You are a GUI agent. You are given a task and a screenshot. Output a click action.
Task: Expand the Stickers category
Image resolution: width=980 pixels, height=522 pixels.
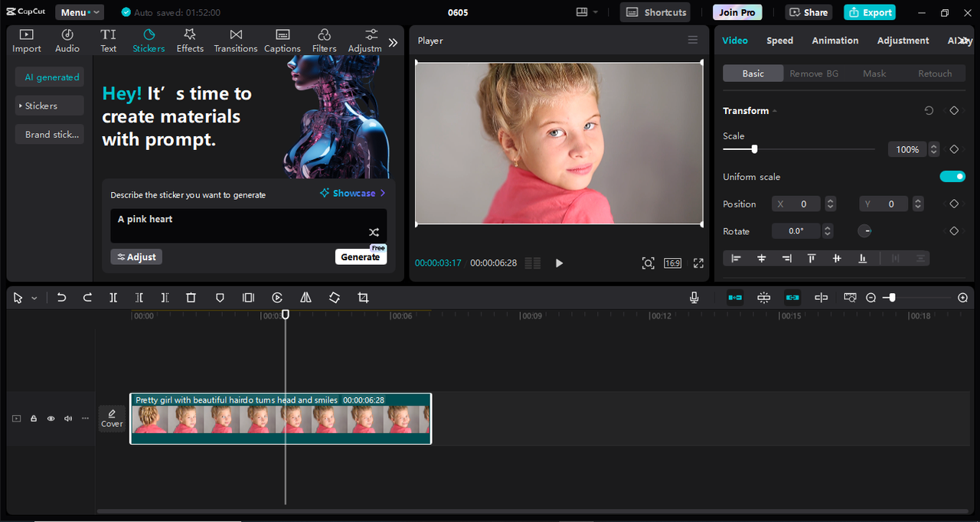pyautogui.click(x=50, y=106)
